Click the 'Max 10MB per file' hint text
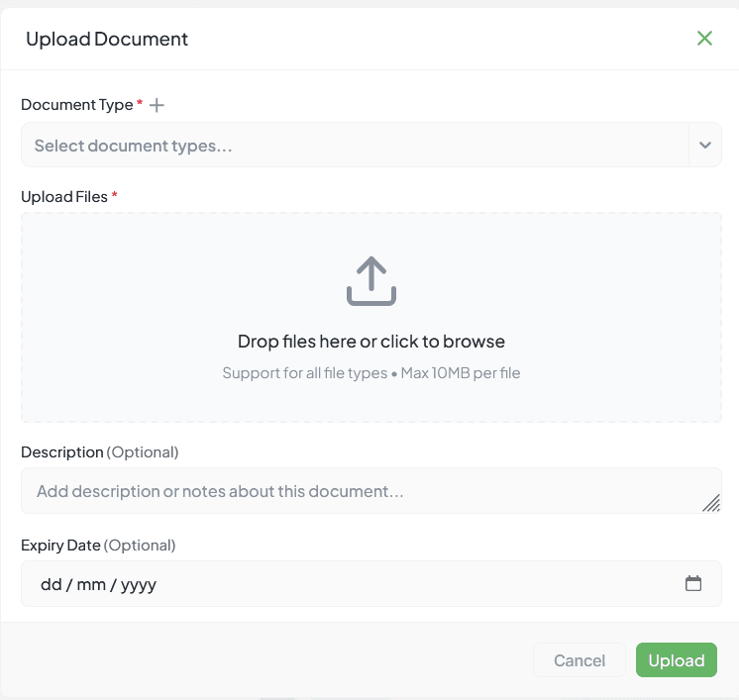 [461, 373]
